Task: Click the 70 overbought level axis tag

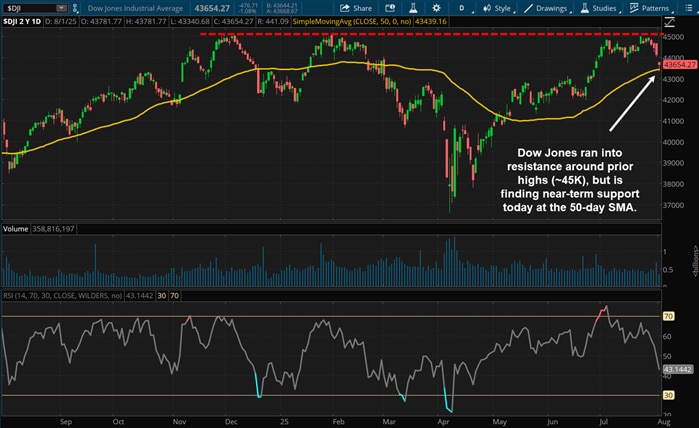Action: pos(668,316)
